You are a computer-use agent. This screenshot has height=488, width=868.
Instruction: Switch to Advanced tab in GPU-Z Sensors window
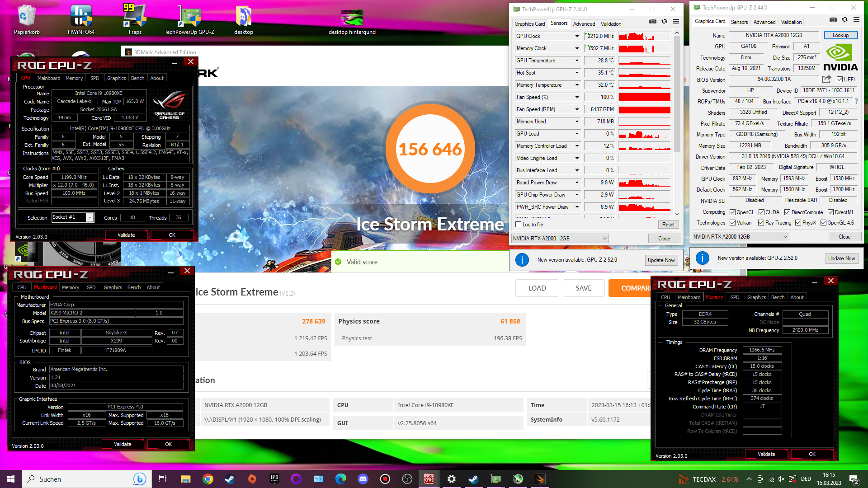pos(584,24)
